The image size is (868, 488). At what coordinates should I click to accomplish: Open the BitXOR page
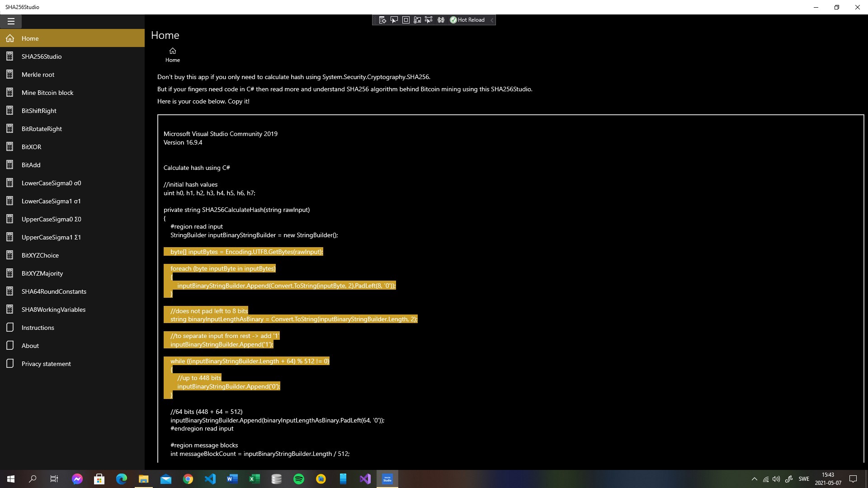click(x=31, y=146)
